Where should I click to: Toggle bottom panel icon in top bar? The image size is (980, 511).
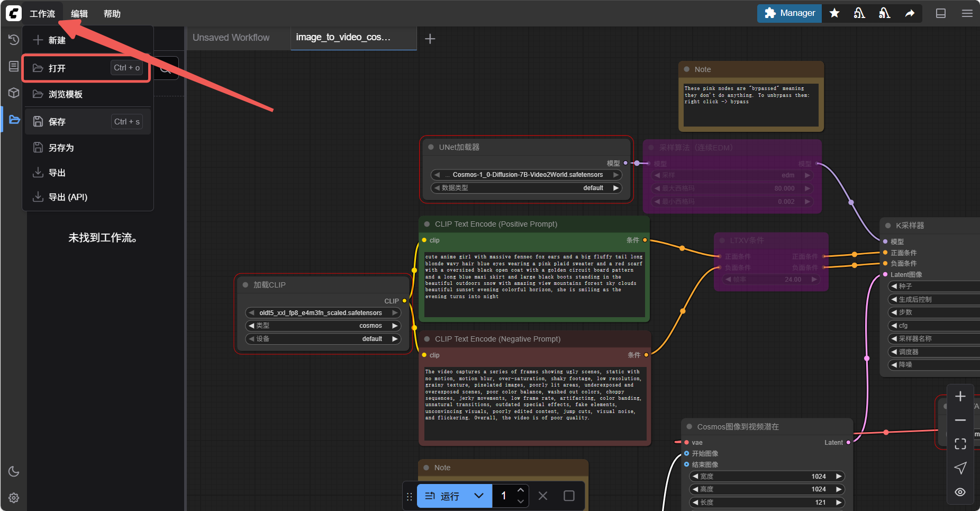pyautogui.click(x=941, y=13)
